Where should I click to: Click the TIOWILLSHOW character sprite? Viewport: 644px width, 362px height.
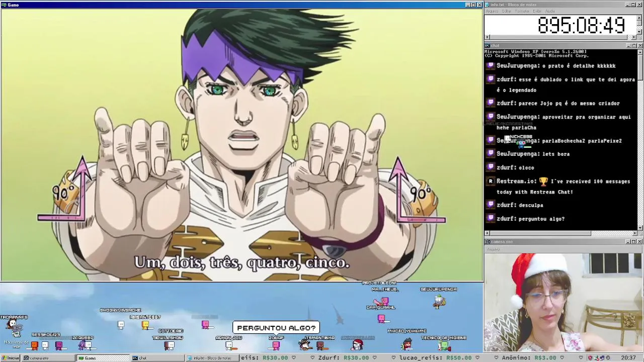pos(169,345)
